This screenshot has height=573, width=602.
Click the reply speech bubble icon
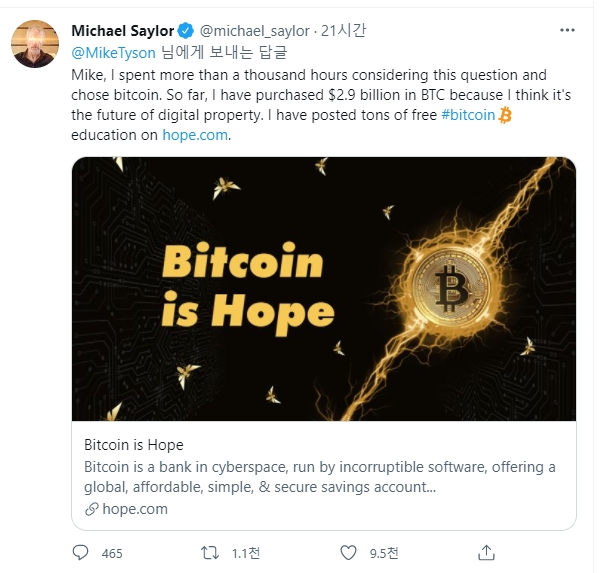pos(82,552)
